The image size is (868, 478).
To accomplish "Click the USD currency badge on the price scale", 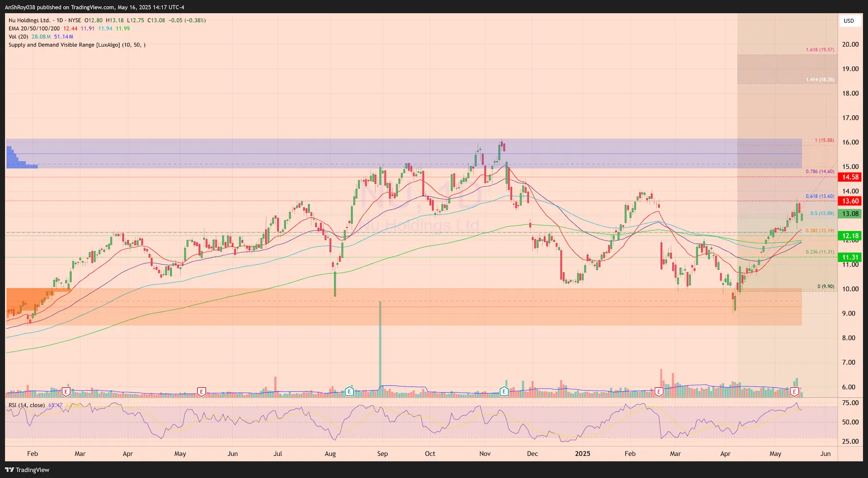I will point(849,21).
